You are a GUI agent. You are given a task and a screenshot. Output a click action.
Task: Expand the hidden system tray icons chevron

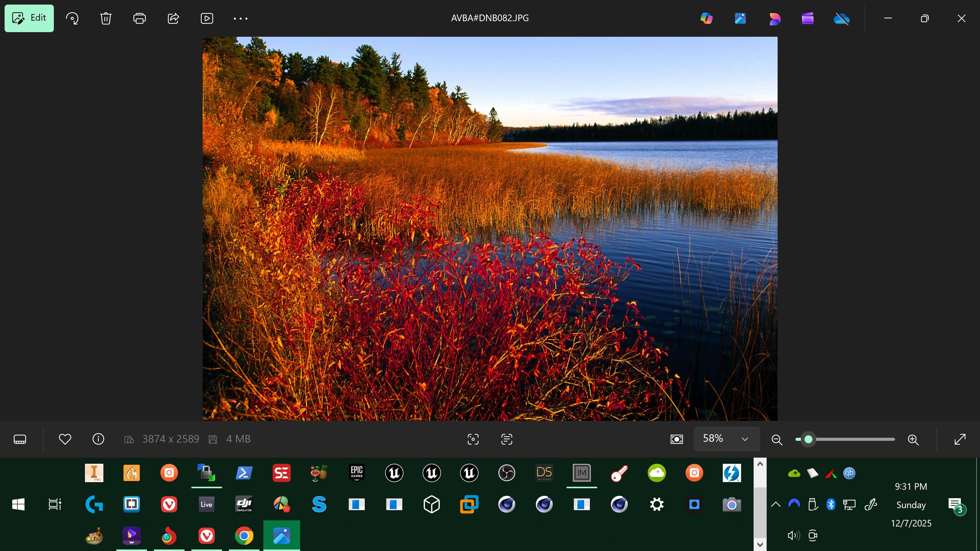point(776,505)
